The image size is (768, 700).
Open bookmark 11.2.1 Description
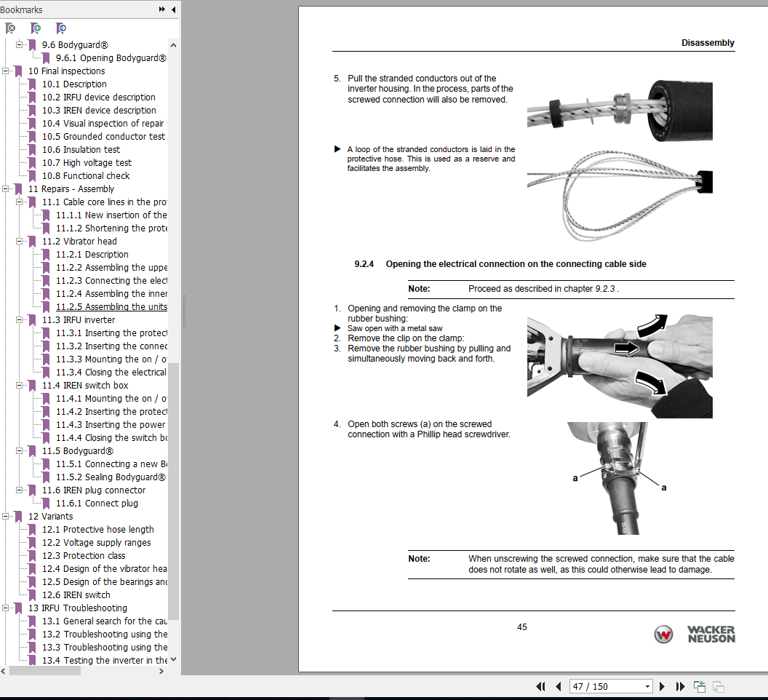(x=92, y=255)
